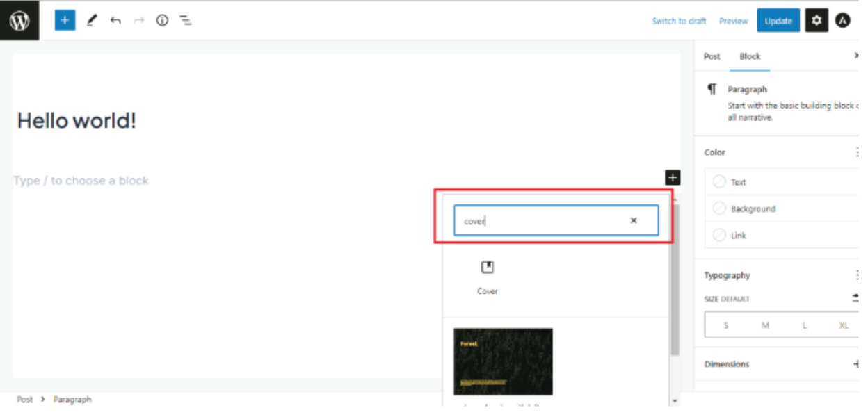Open the Astra settings icon
The height and width of the screenshot is (417, 868).
tap(843, 21)
